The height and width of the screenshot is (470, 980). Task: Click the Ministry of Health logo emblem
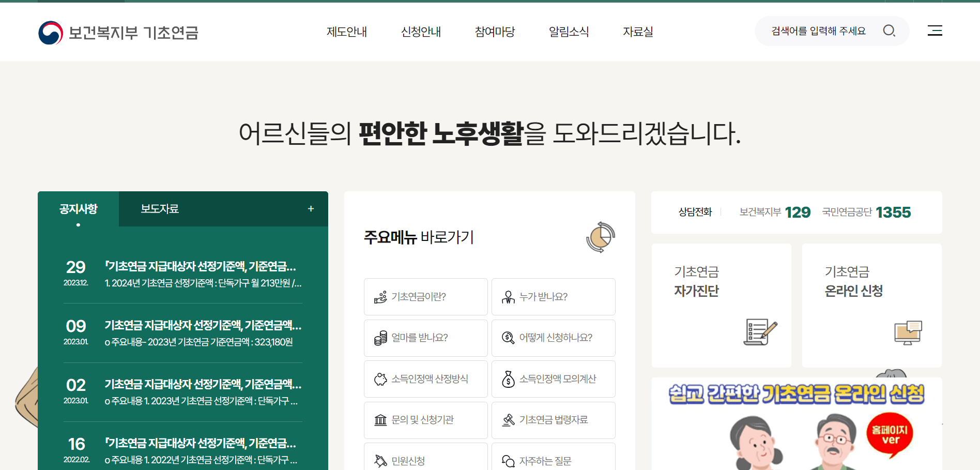[x=49, y=32]
